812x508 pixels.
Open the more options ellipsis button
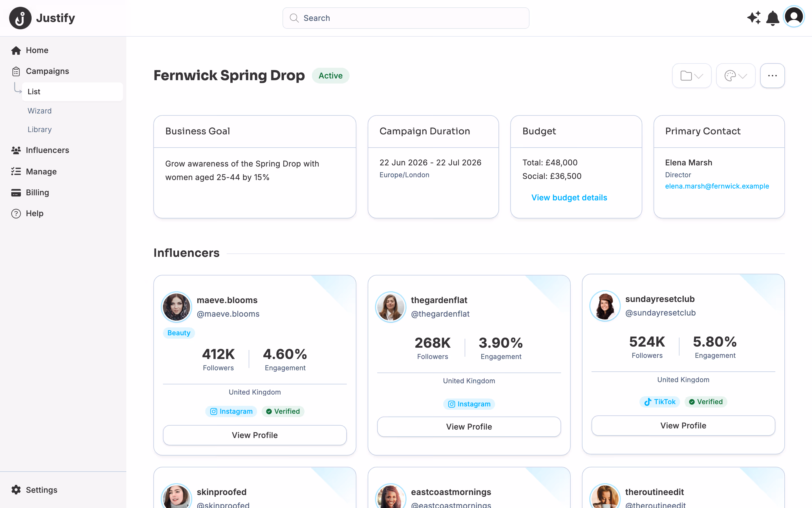pyautogui.click(x=772, y=76)
